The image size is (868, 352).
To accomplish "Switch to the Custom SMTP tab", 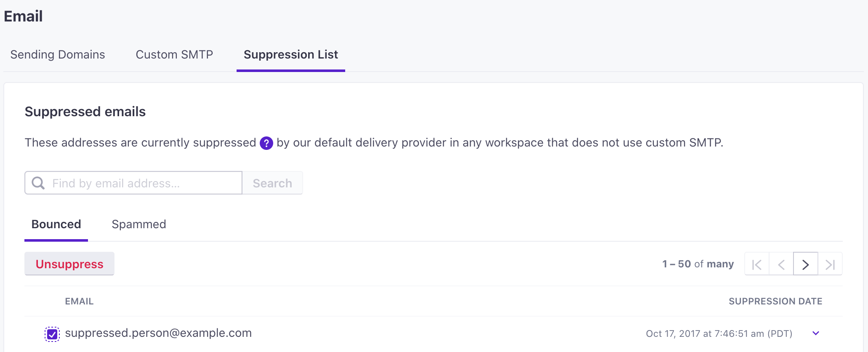I will tap(174, 55).
